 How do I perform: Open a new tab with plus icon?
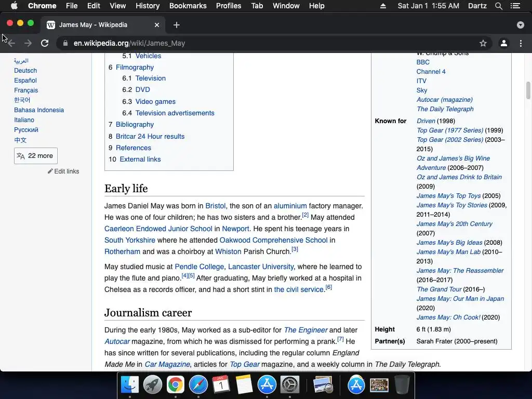point(177,25)
